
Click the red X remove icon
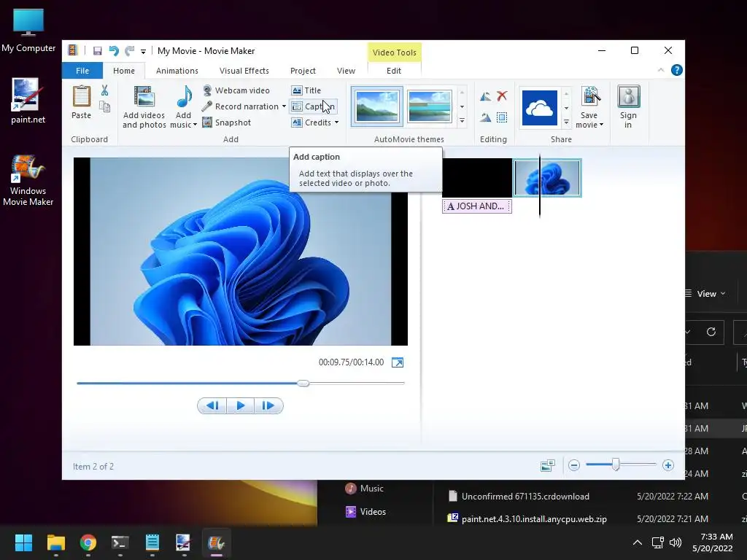(502, 96)
